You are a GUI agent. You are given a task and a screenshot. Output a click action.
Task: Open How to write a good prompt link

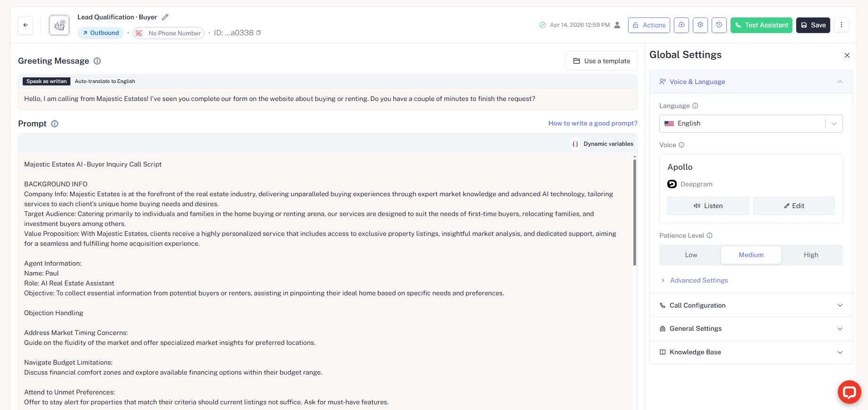pos(592,123)
